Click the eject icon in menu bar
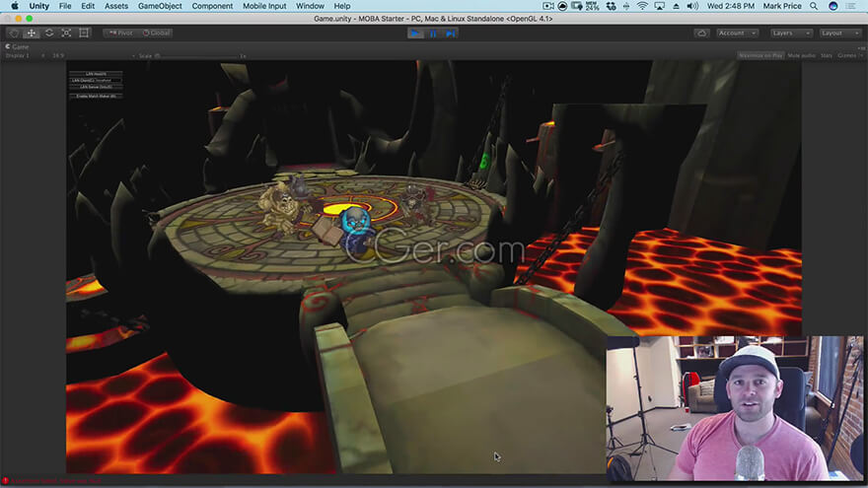The width and height of the screenshot is (868, 488). point(676,6)
